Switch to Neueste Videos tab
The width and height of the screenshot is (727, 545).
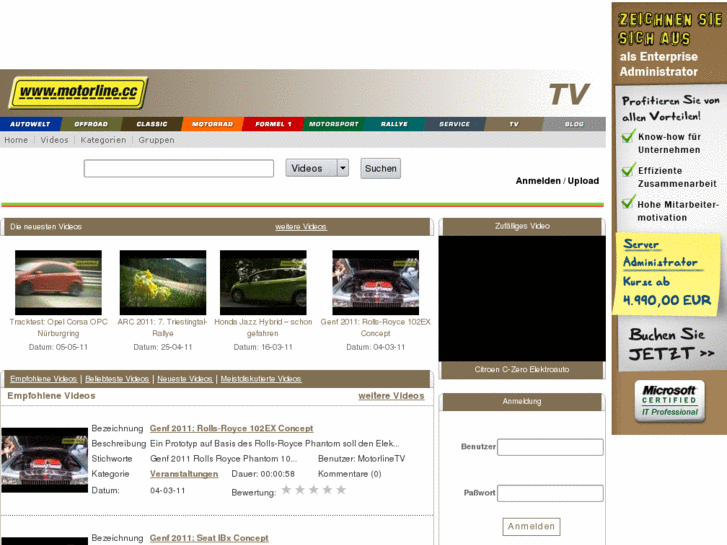tap(185, 379)
